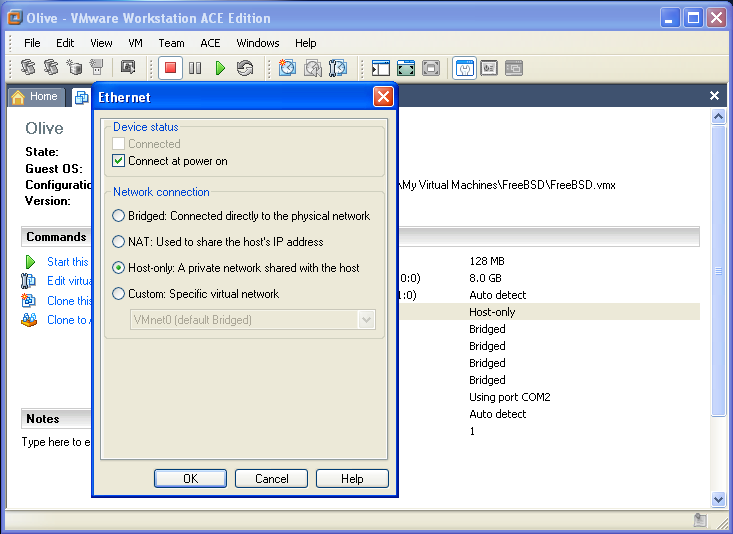Open the Team menu

tap(171, 43)
